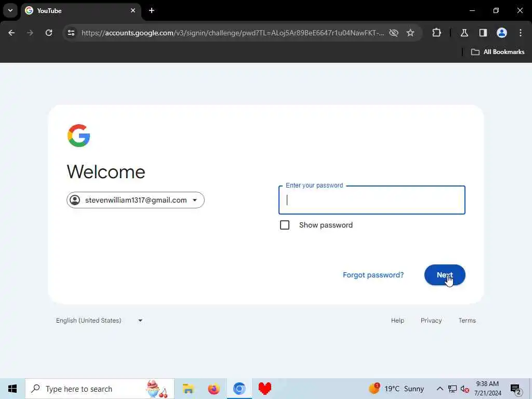
Task: Open the network status tray icon
Action: [x=453, y=389]
